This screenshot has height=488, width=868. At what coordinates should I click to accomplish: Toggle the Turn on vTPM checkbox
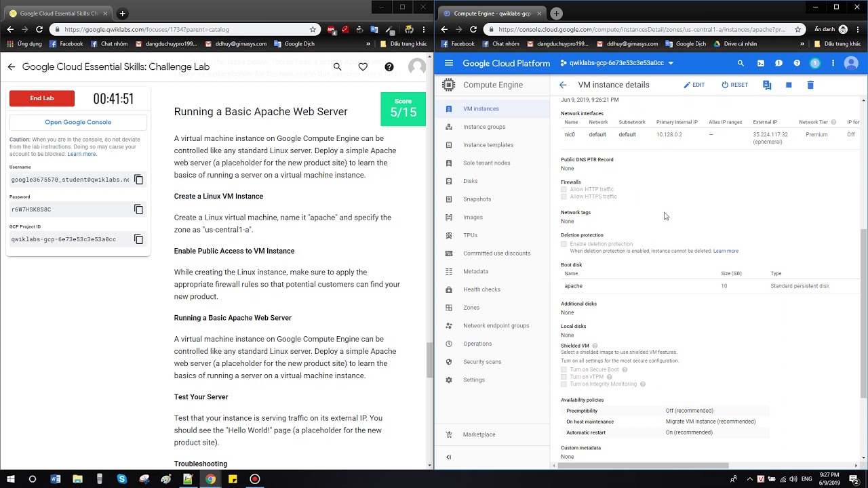(564, 377)
